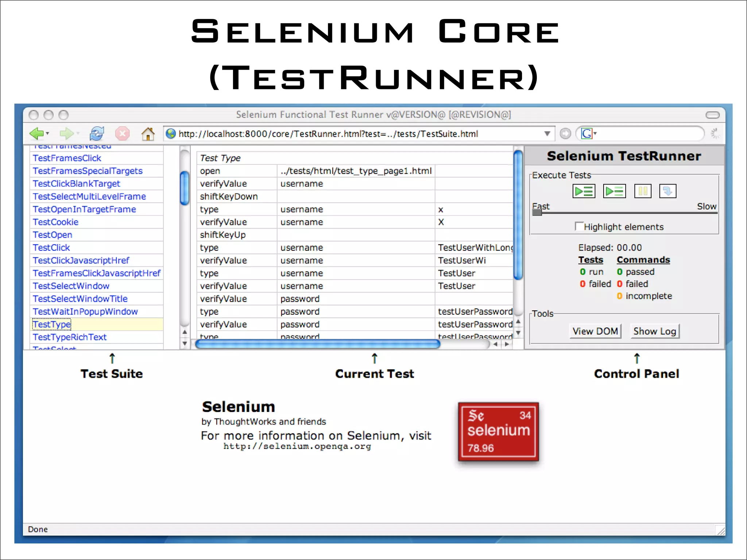747x560 pixels.
Task: Open the TestCookie test
Action: (55, 222)
